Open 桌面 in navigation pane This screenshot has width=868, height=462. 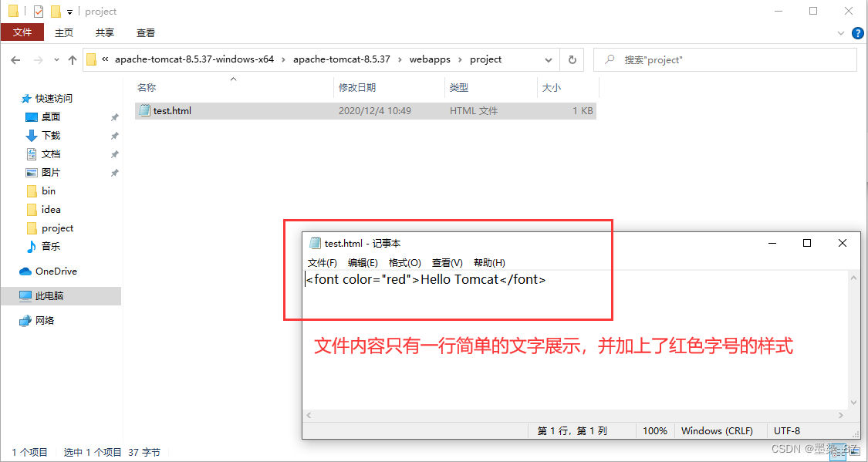(50, 117)
